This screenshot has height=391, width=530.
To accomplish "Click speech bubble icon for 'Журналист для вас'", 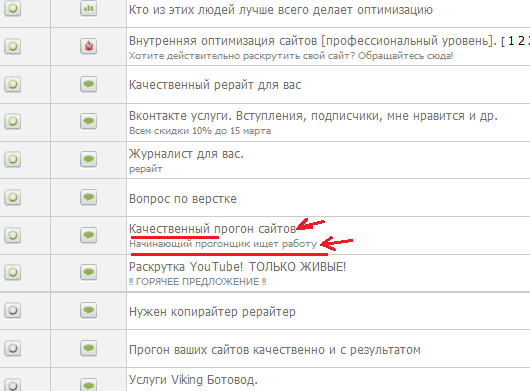I will [x=89, y=159].
